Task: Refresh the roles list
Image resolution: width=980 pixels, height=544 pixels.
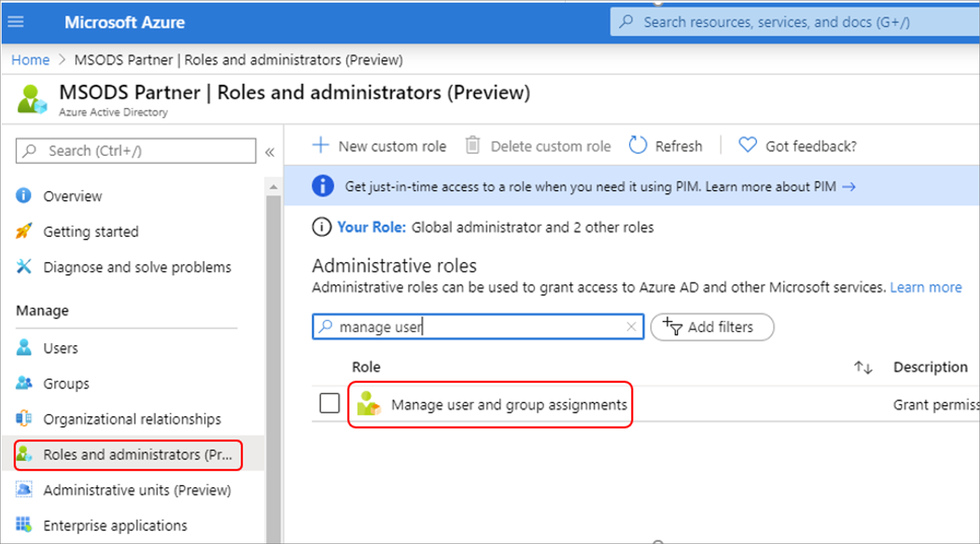Action: (x=678, y=146)
